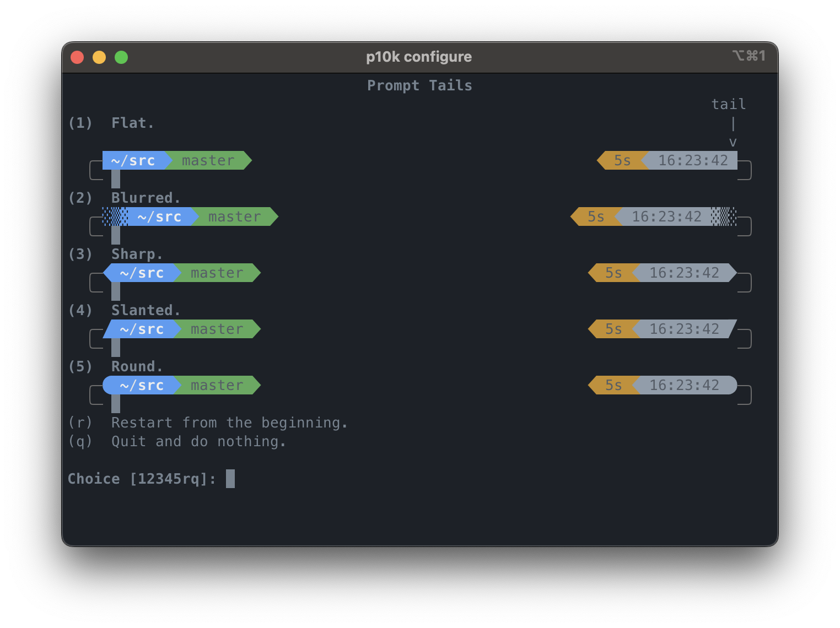Click the ~/src segment in Sharp preview
Screen dimensions: 840x628
142,273
